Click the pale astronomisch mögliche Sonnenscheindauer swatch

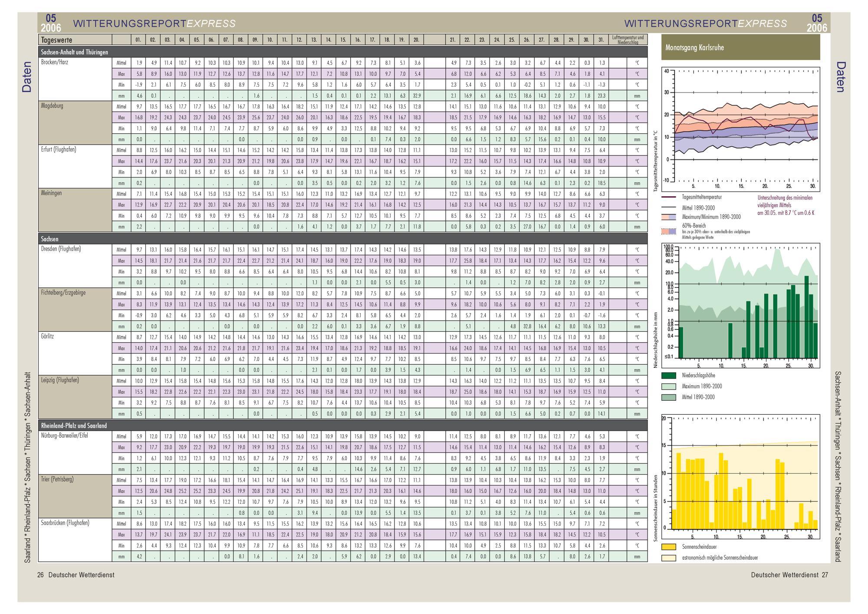(x=669, y=558)
